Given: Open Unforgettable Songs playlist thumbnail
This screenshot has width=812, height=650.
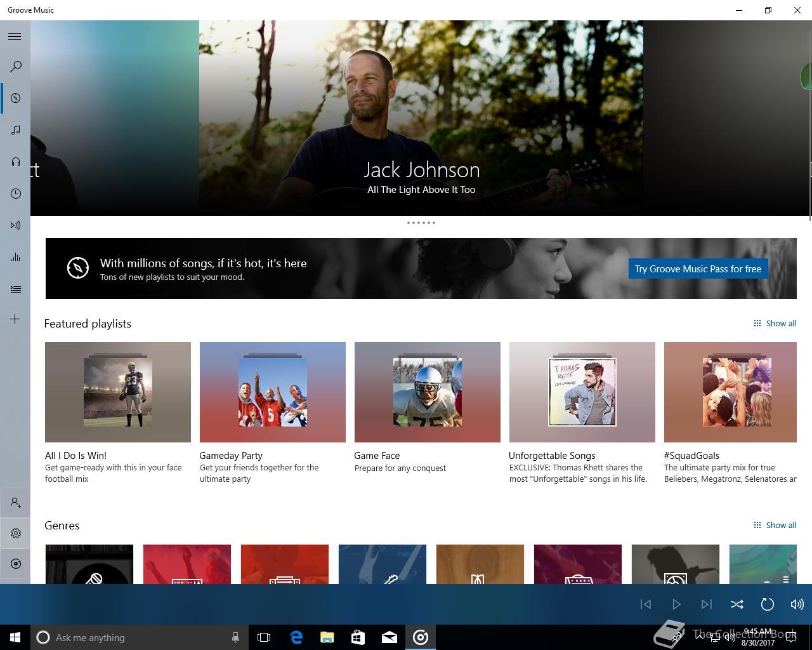Looking at the screenshot, I should click(582, 392).
